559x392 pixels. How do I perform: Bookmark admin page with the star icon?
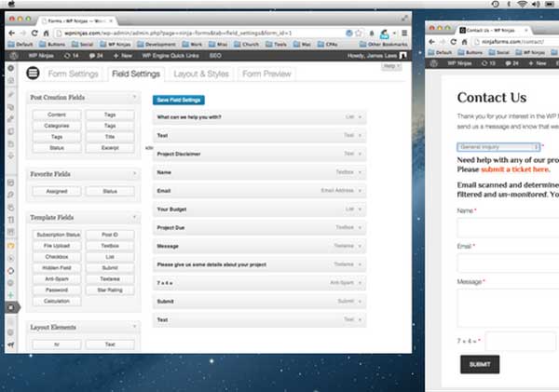[359, 34]
